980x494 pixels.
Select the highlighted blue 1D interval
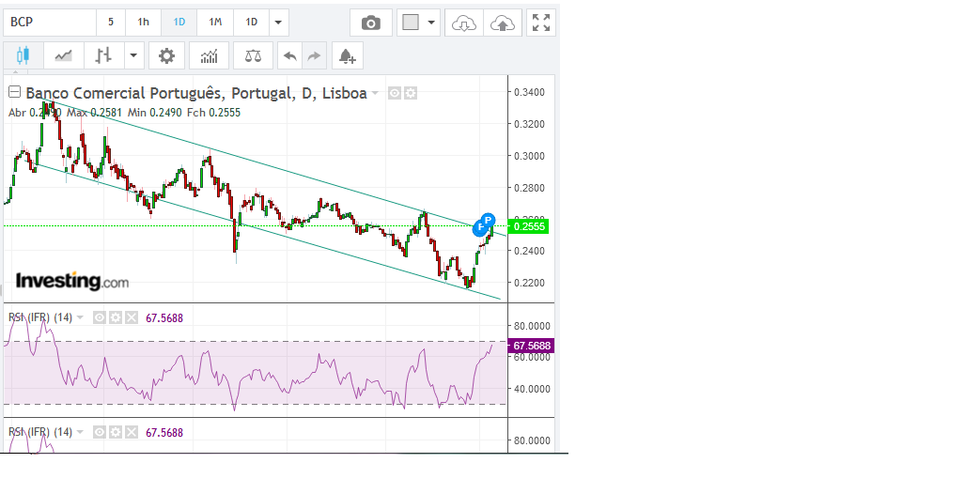pos(179,23)
